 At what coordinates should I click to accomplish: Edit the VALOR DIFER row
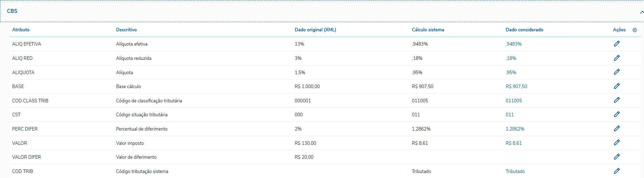(617, 157)
